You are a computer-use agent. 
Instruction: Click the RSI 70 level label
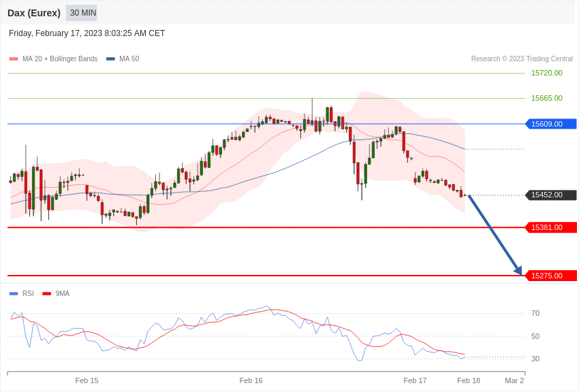(535, 314)
